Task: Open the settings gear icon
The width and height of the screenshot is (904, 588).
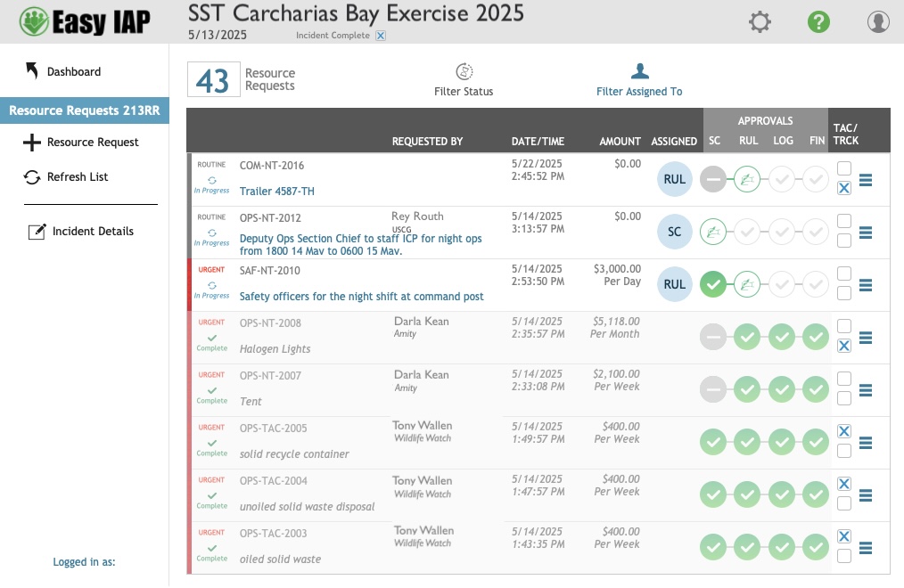Action: click(x=760, y=21)
